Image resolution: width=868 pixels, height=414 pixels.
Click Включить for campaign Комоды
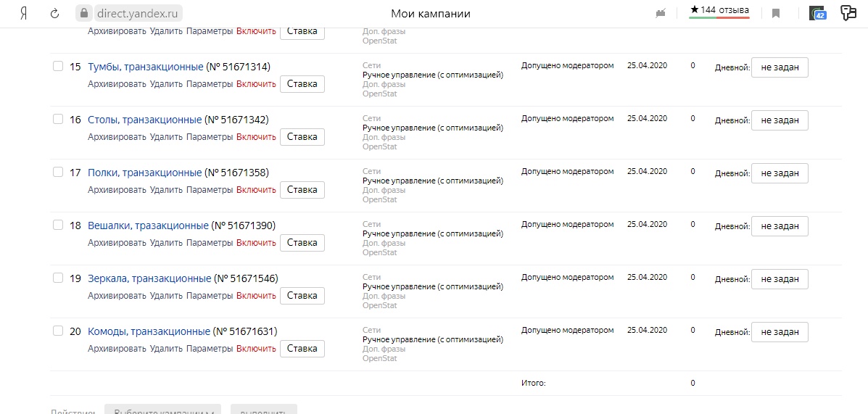tap(256, 349)
